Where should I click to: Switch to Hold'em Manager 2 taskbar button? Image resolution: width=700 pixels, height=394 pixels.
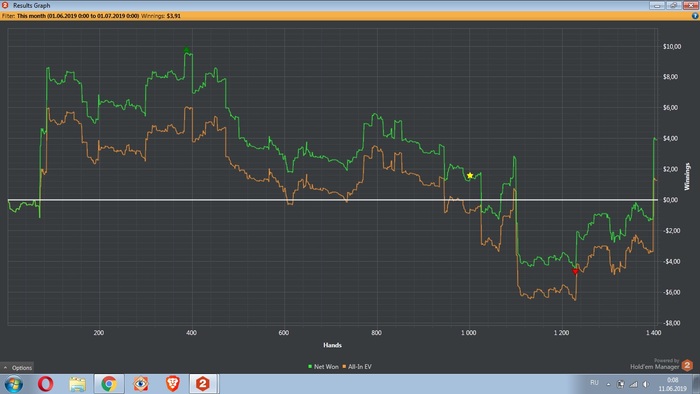203,384
